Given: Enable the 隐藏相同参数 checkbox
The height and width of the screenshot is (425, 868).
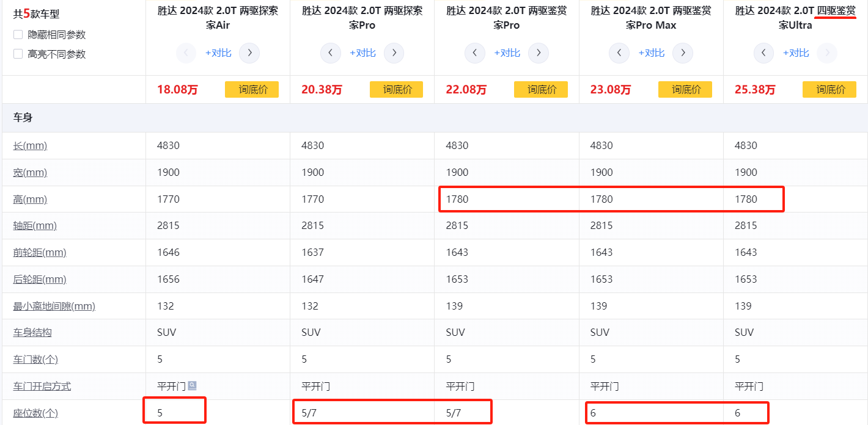Looking at the screenshot, I should [18, 35].
